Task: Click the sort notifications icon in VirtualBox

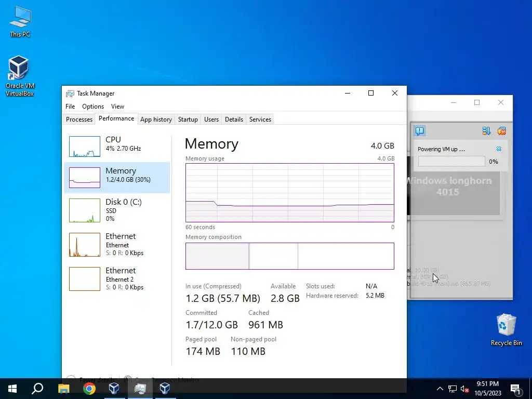Action: [x=486, y=131]
